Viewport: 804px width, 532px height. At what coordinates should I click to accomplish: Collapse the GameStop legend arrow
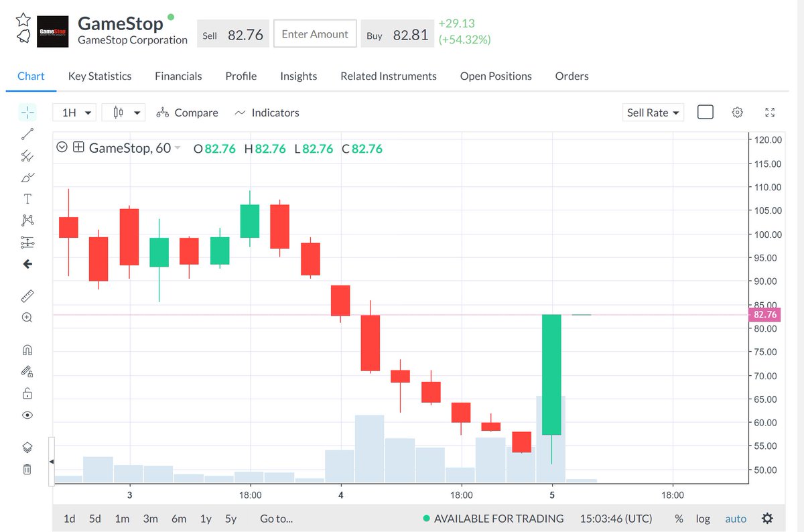[62, 147]
